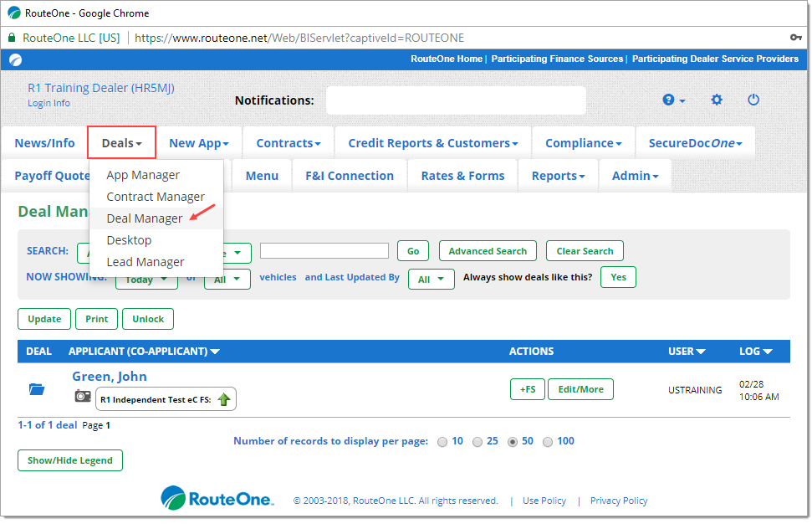
Task: Click the USTRAINING user cell
Action: pos(694,389)
